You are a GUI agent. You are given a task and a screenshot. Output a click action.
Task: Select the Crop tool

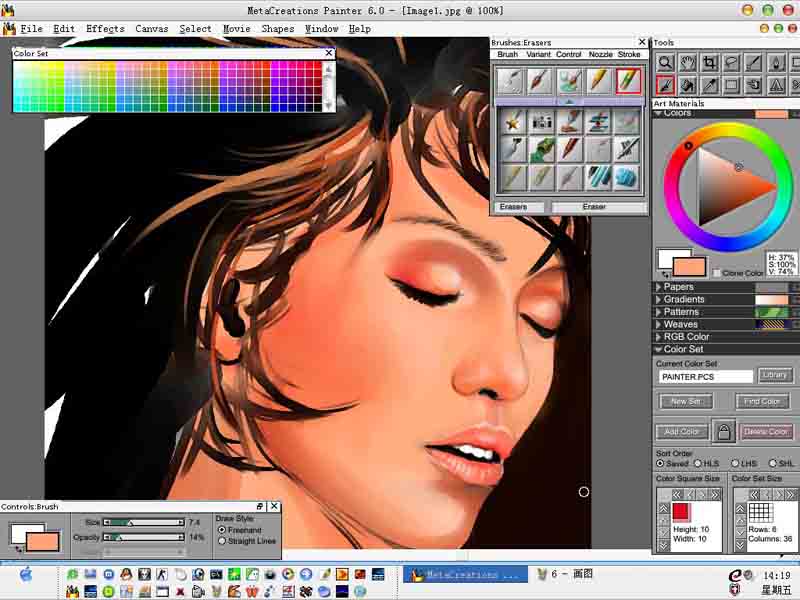710,63
